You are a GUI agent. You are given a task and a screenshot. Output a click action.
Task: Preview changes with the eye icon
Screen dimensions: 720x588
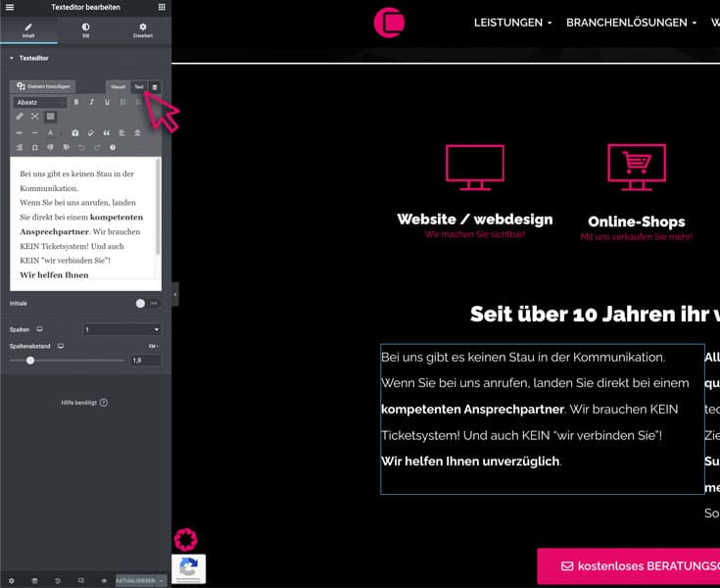click(104, 580)
